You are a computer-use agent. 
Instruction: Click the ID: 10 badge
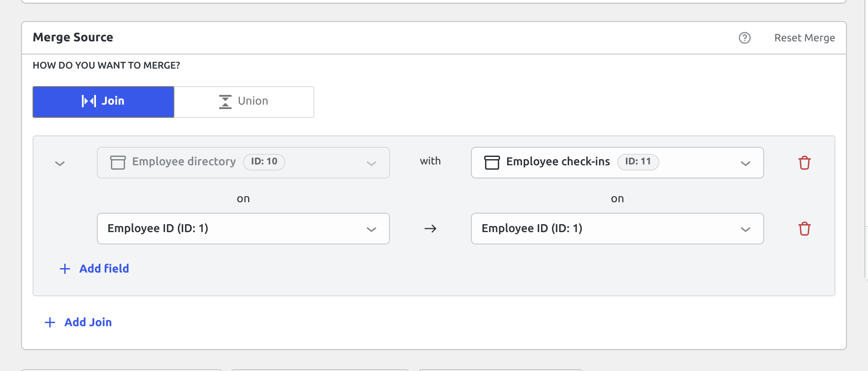[264, 162]
